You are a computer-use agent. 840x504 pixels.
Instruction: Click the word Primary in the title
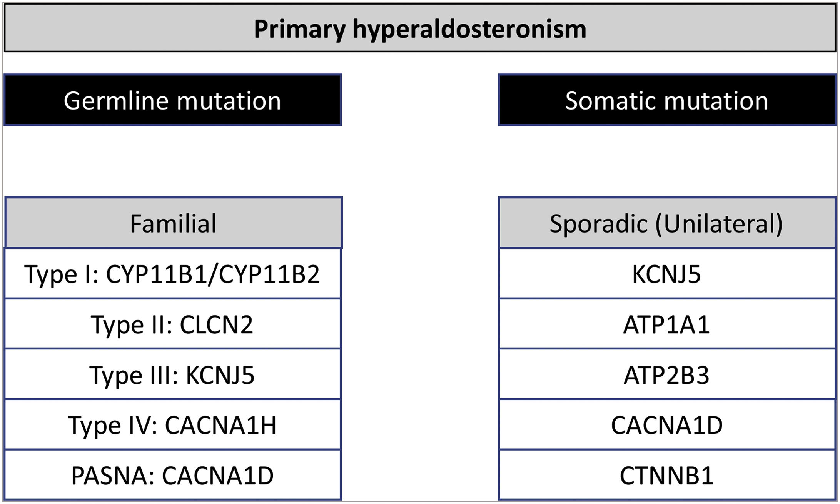coord(300,29)
